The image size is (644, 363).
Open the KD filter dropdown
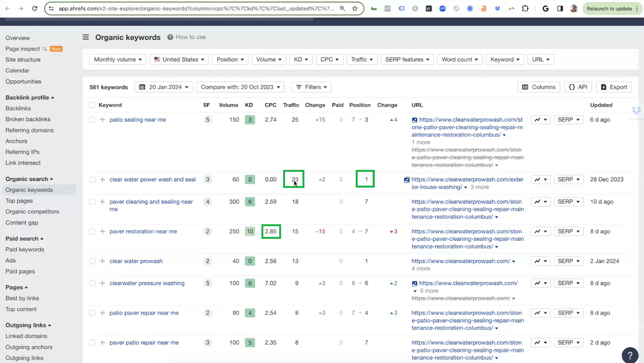tap(301, 59)
